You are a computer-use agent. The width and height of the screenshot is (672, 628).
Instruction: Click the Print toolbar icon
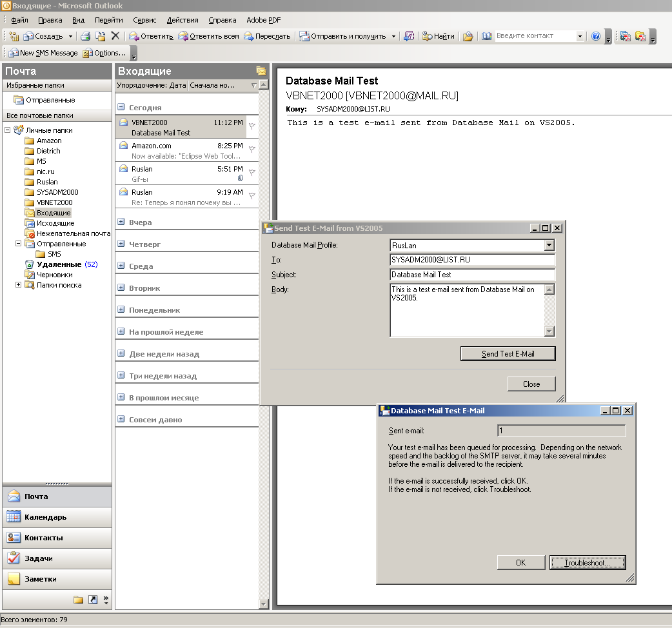[85, 36]
